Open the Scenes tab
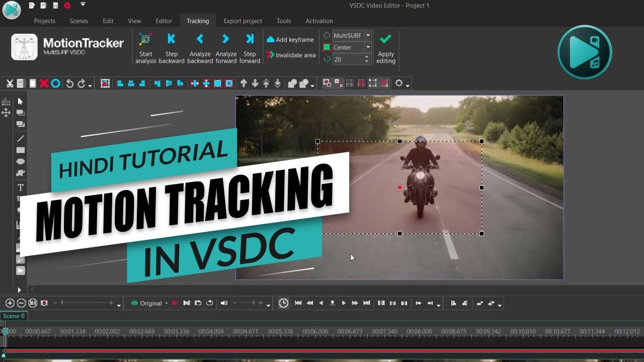644x362 pixels. click(79, 21)
